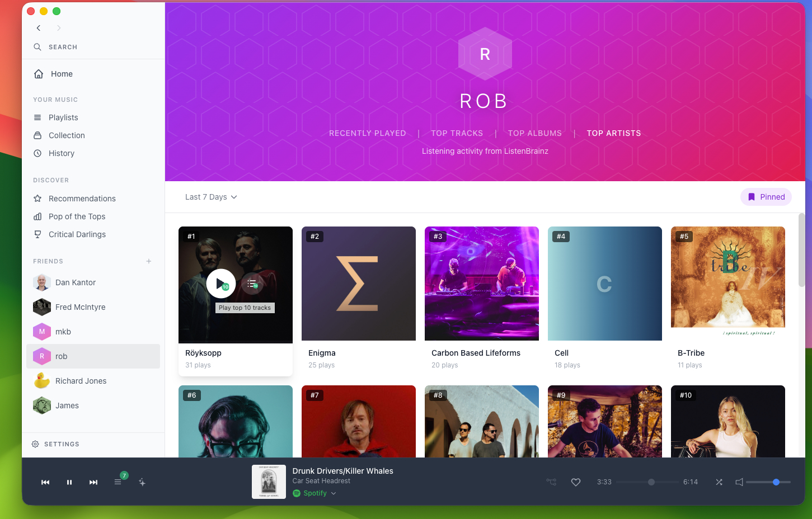This screenshot has width=812, height=519.
Task: Add a friend with plus icon
Action: click(x=149, y=261)
